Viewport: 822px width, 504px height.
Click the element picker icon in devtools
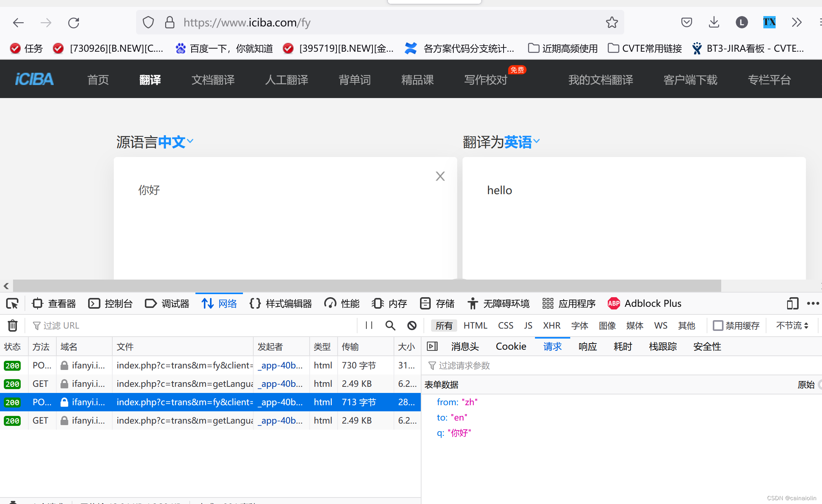(12, 304)
